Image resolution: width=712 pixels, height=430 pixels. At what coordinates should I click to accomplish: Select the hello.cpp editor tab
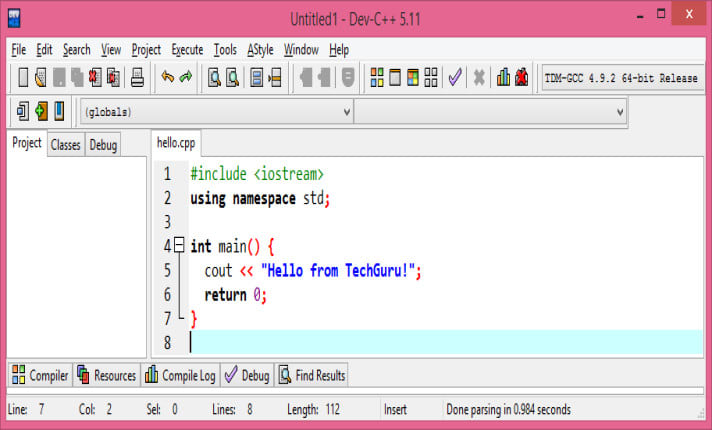[x=174, y=143]
